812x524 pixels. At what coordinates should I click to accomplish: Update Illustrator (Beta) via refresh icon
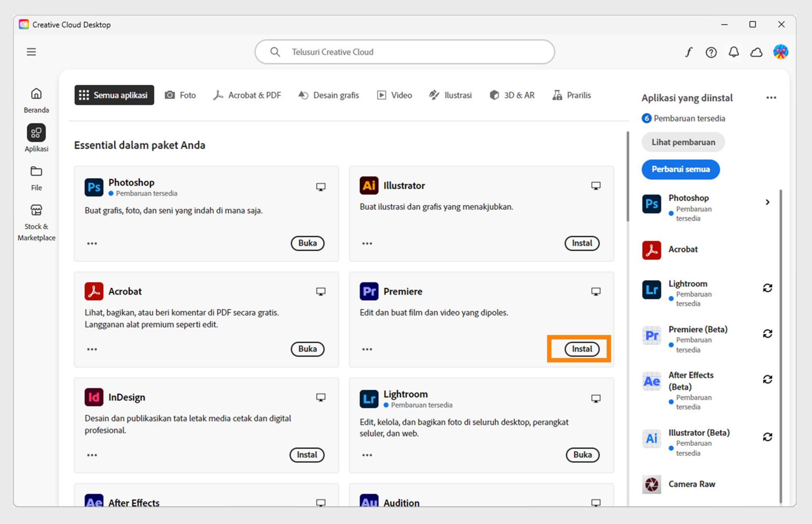pyautogui.click(x=768, y=437)
